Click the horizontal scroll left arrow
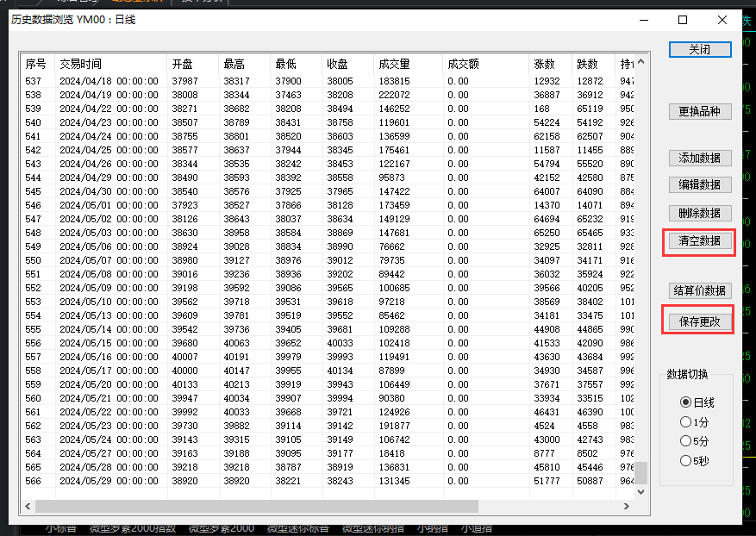This screenshot has width=756, height=536. [x=28, y=506]
